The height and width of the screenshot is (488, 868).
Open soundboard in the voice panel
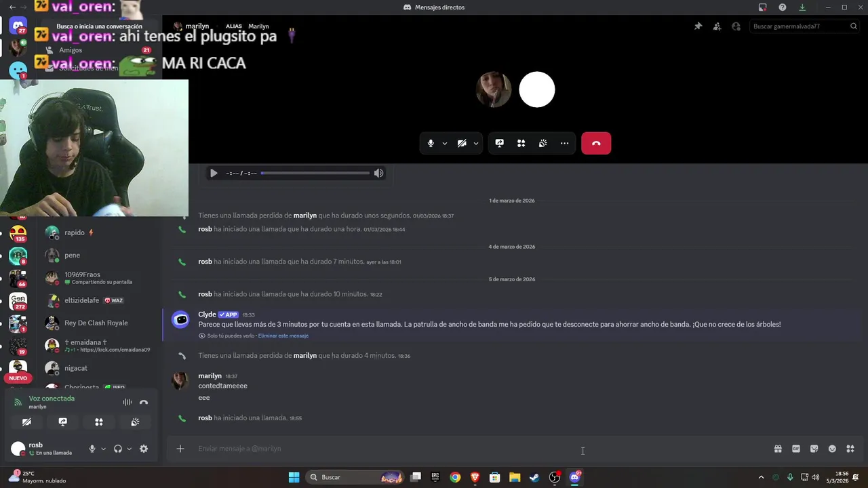[x=135, y=422]
